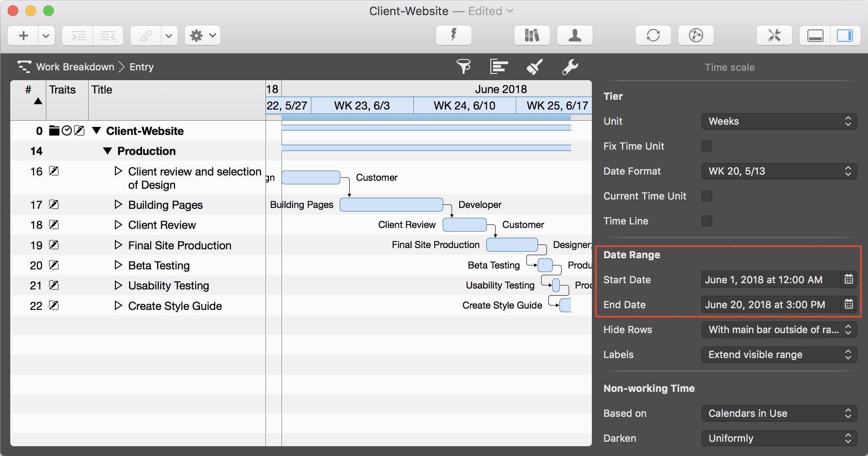
Task: Click Work Breakdown in the breadcrumb
Action: 75,67
